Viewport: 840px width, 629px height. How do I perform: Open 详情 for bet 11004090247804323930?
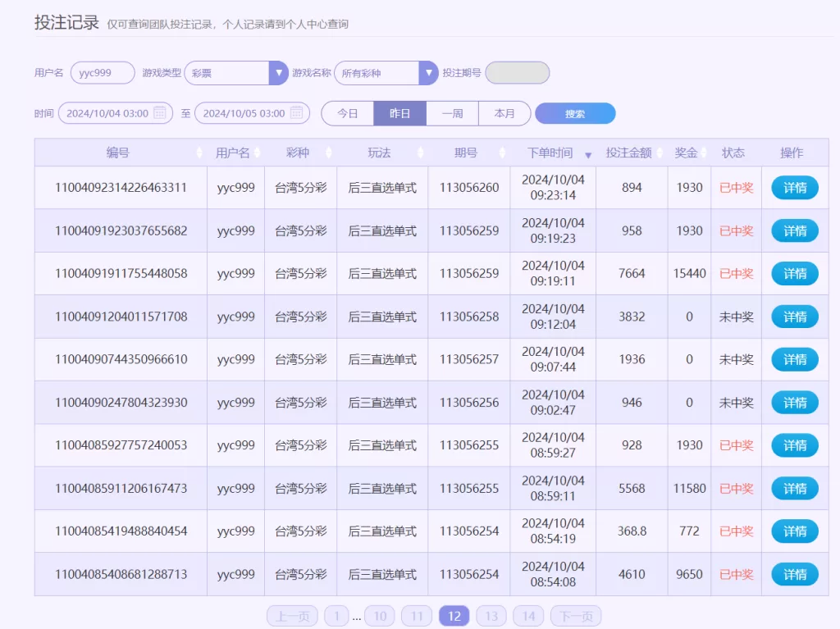click(x=794, y=403)
